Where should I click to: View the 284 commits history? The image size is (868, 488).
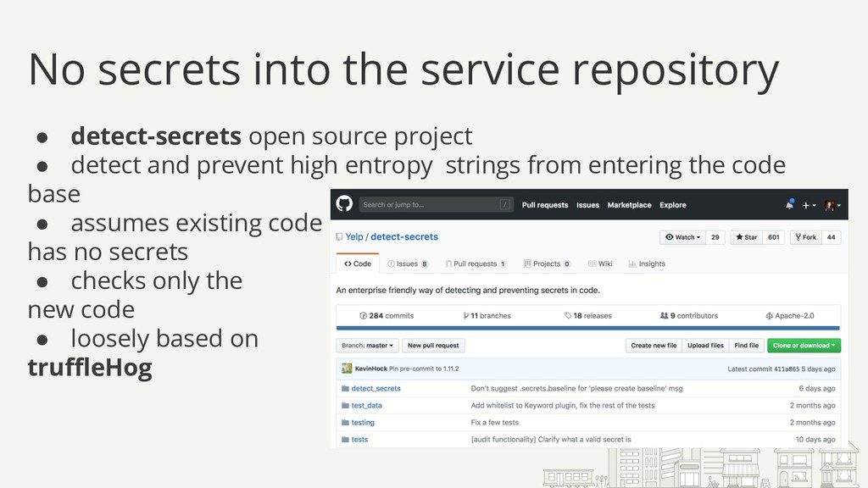pos(387,316)
